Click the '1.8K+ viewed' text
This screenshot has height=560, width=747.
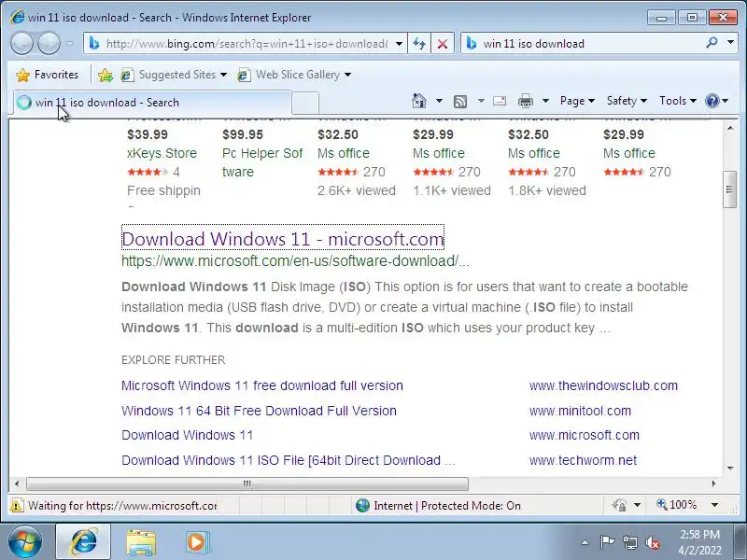click(x=547, y=190)
